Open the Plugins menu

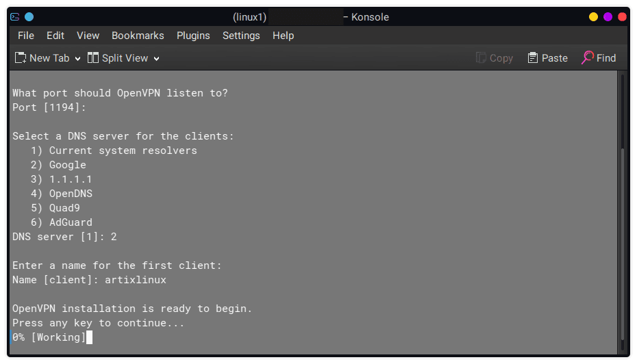tap(193, 36)
